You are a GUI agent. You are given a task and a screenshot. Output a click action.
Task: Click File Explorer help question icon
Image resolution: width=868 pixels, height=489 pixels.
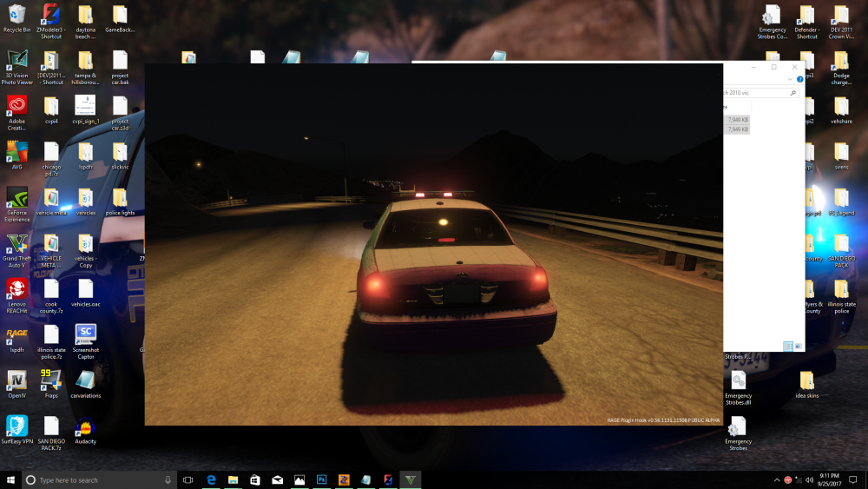coord(799,79)
